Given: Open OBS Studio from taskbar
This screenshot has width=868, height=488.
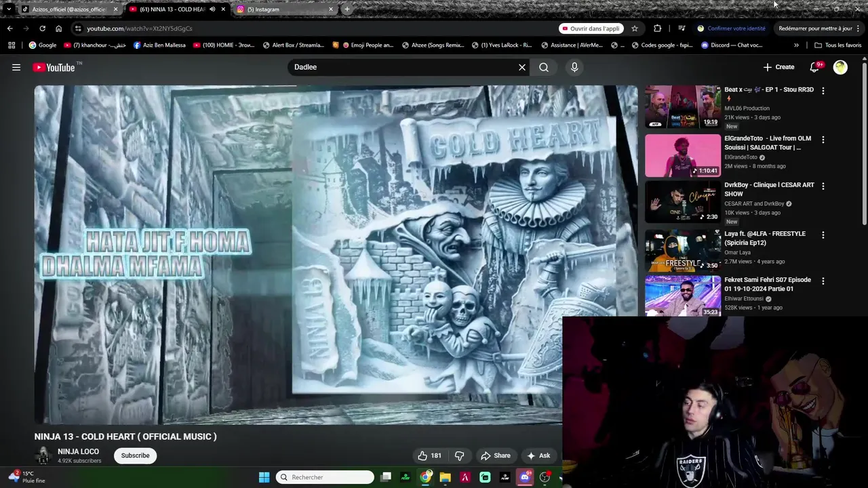Looking at the screenshot, I should pyautogui.click(x=545, y=477).
